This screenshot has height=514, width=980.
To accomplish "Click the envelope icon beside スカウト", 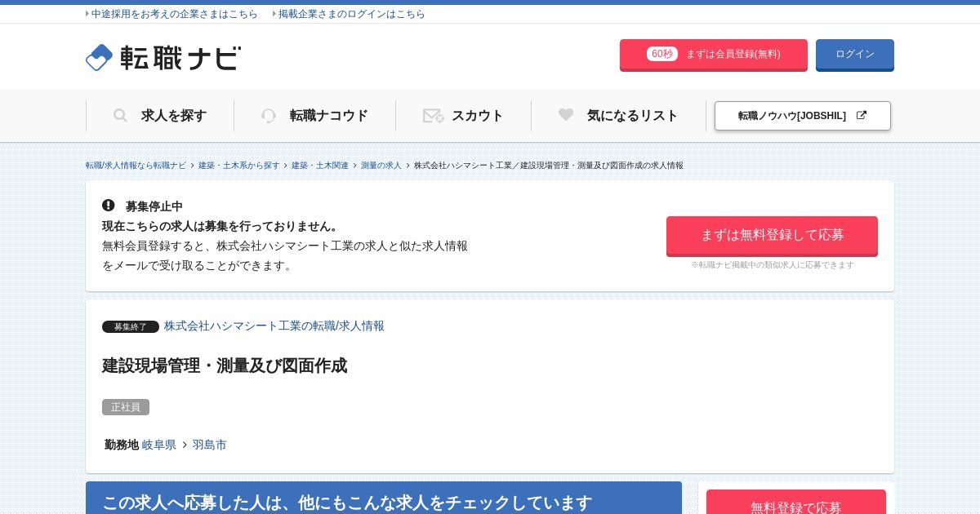I will [433, 116].
